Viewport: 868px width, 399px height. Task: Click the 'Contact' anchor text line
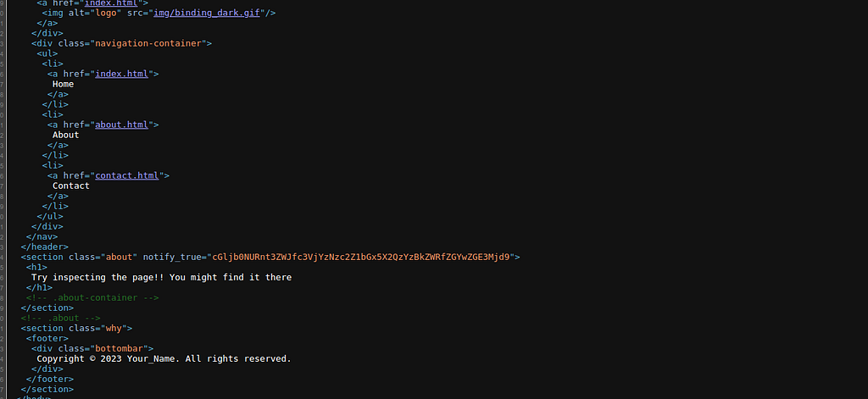71,186
